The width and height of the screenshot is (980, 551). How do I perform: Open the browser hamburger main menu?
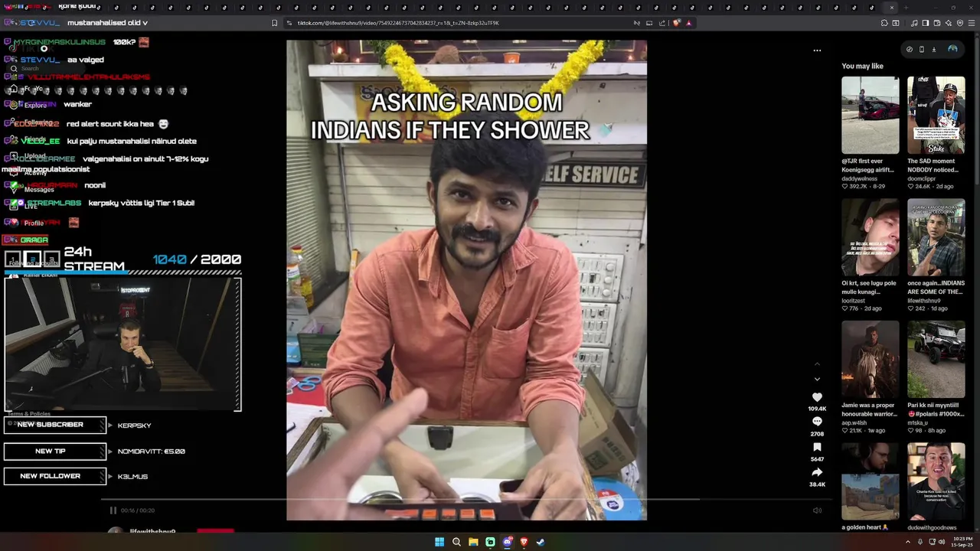click(972, 23)
